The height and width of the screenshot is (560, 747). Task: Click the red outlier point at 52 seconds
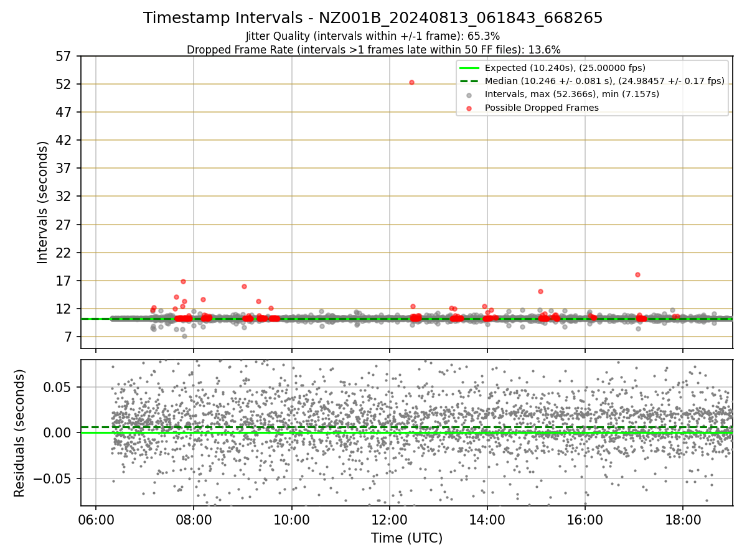[x=411, y=82]
